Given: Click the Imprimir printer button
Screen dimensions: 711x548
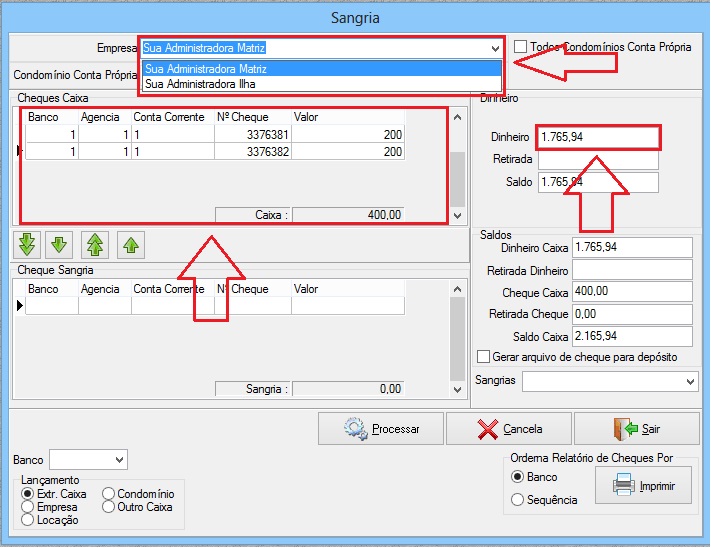Looking at the screenshot, I should 643,487.
